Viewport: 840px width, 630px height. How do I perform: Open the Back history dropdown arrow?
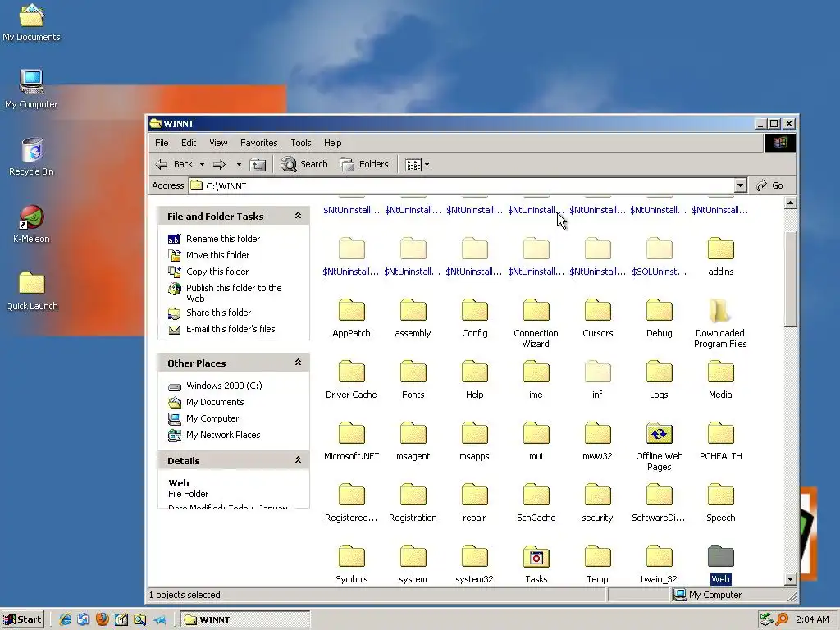coord(202,164)
